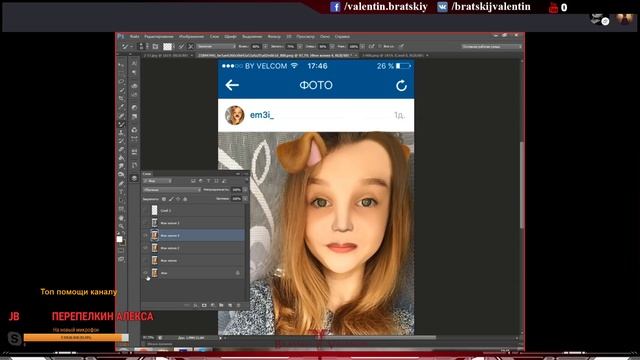This screenshot has width=640, height=360.
Task: Select the Move tool
Action: [x=121, y=64]
